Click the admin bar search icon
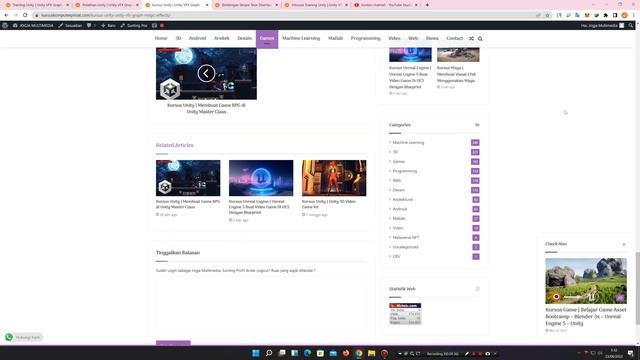The height and width of the screenshot is (360, 640). click(631, 25)
